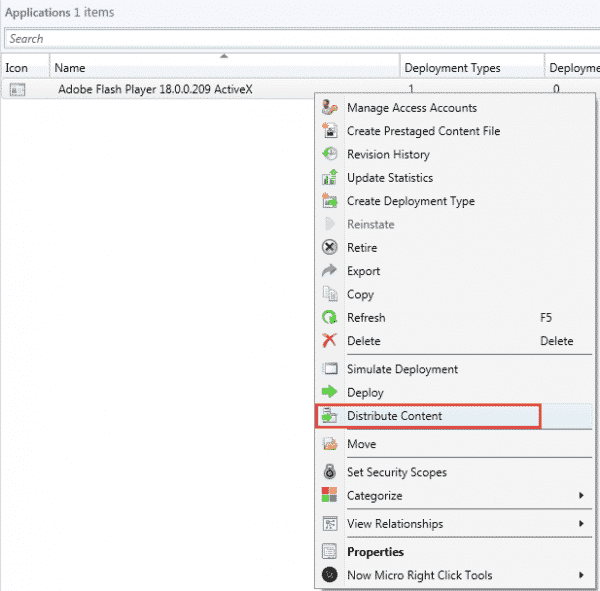Viewport: 600px width, 591px height.
Task: Click the green Refresh icon
Action: click(330, 318)
